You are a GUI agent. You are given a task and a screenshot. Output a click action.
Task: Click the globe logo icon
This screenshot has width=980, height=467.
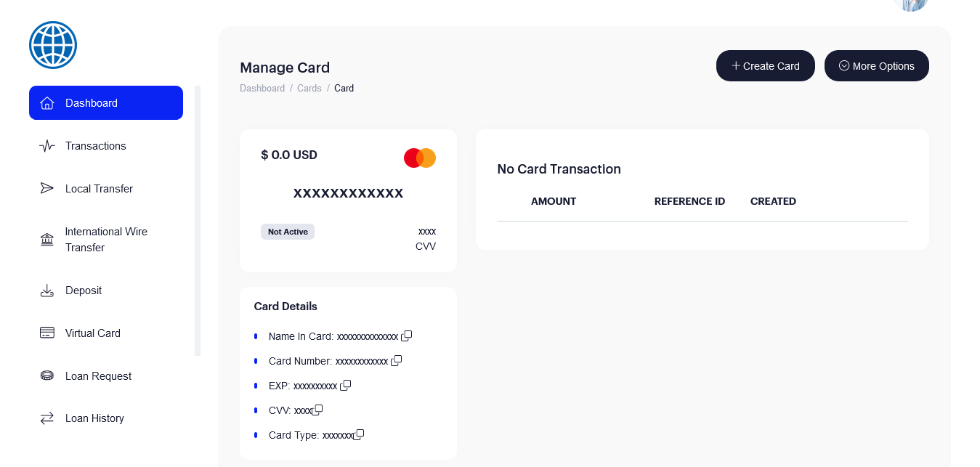(x=53, y=45)
